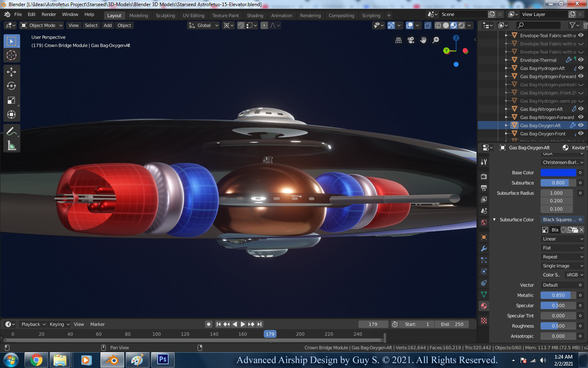
Task: Open the Global transform orientation dropdown
Action: 203,25
